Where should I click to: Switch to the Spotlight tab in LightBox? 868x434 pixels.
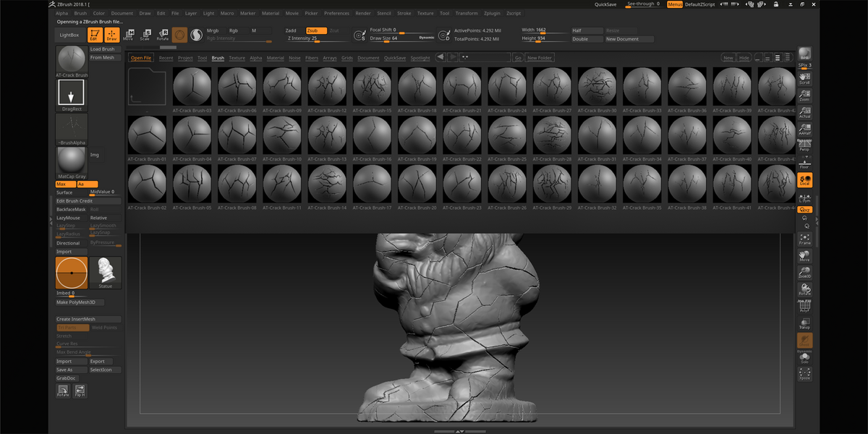pyautogui.click(x=420, y=58)
